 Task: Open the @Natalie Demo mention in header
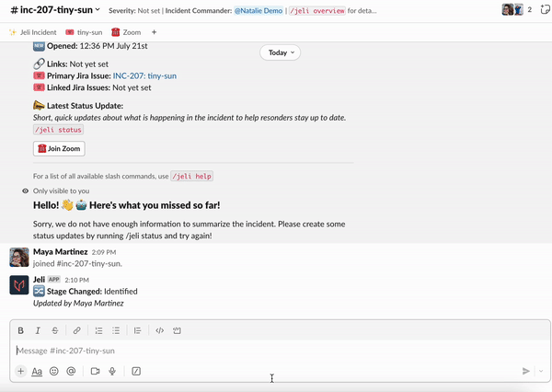click(259, 11)
